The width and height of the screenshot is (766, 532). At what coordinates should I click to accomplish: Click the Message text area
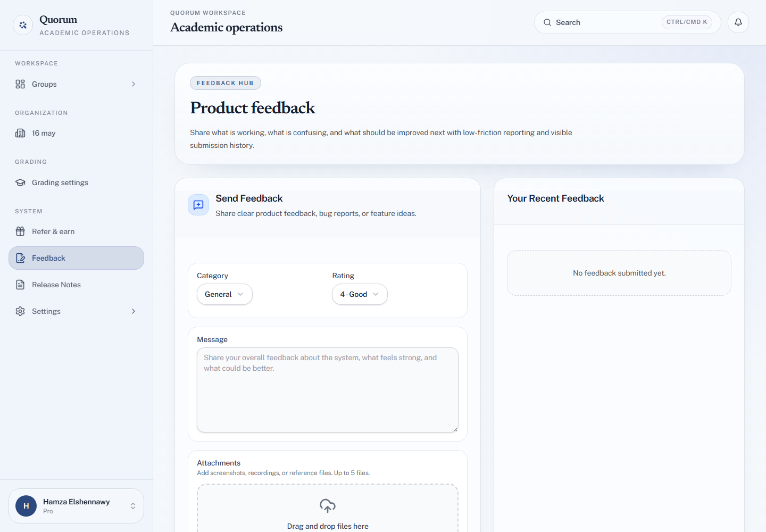coord(328,390)
